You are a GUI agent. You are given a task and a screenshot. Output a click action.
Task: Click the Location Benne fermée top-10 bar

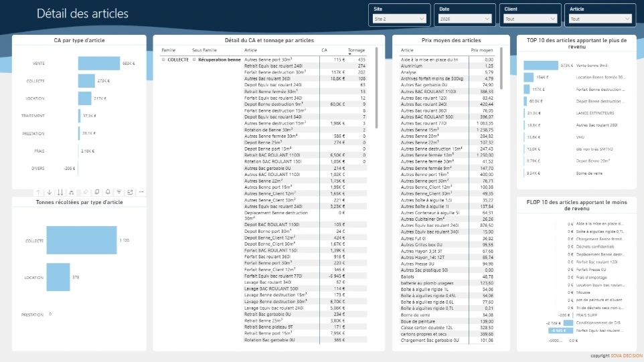point(529,77)
